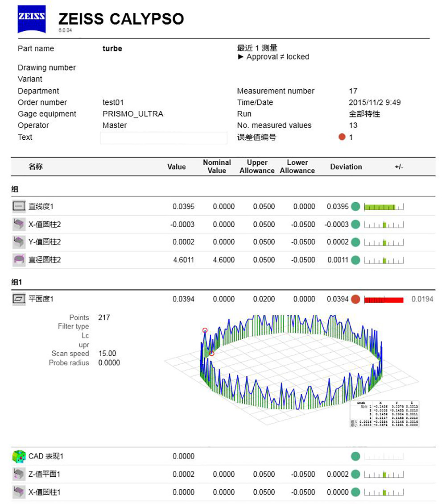Click the red deviation bar for 平面度1
446x504 pixels.
click(x=384, y=300)
